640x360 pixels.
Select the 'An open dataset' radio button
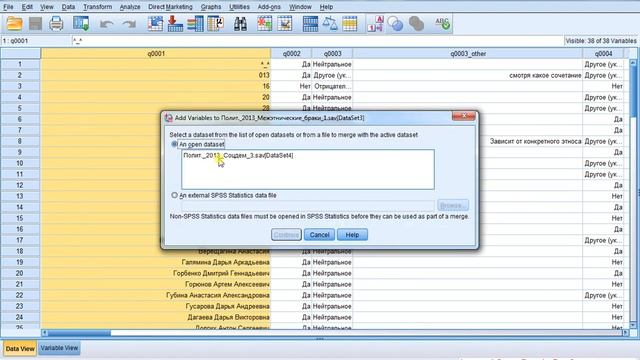pyautogui.click(x=175, y=144)
